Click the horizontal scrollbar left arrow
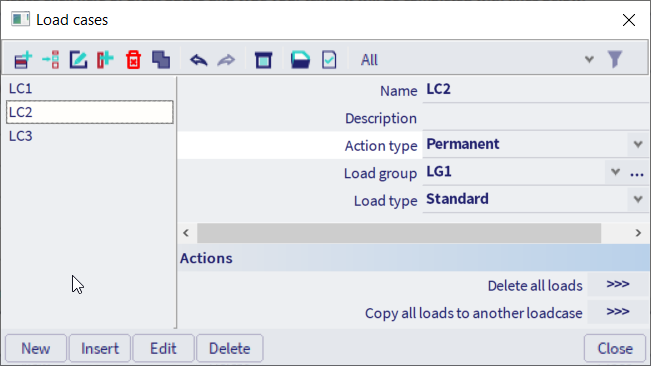 click(x=186, y=233)
